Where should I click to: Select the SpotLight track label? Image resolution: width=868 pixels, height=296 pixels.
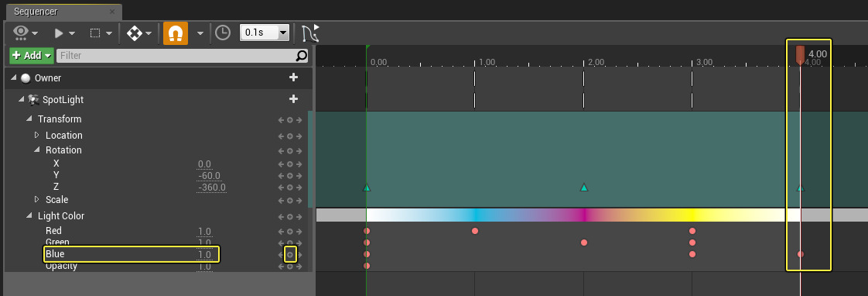pyautogui.click(x=63, y=100)
